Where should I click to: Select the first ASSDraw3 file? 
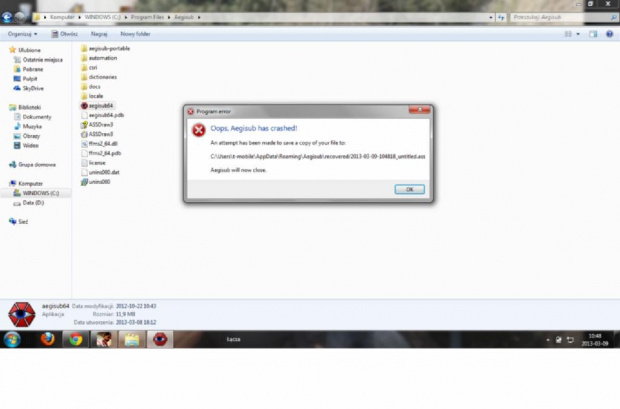click(x=97, y=125)
